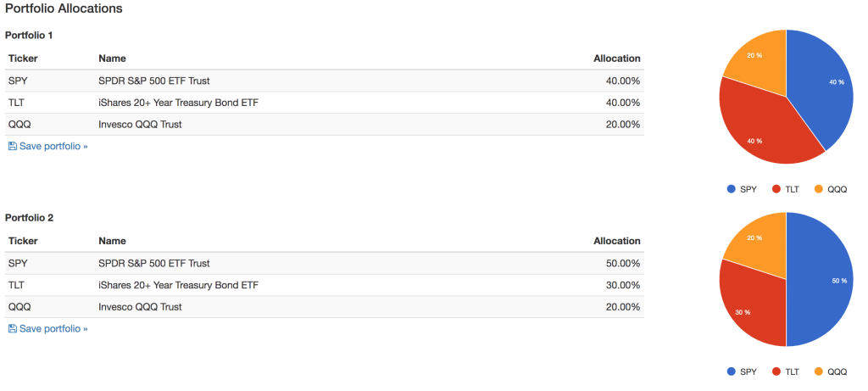Click the save disk icon under Portfolio 1
This screenshot has width=868, height=391.
(13, 146)
